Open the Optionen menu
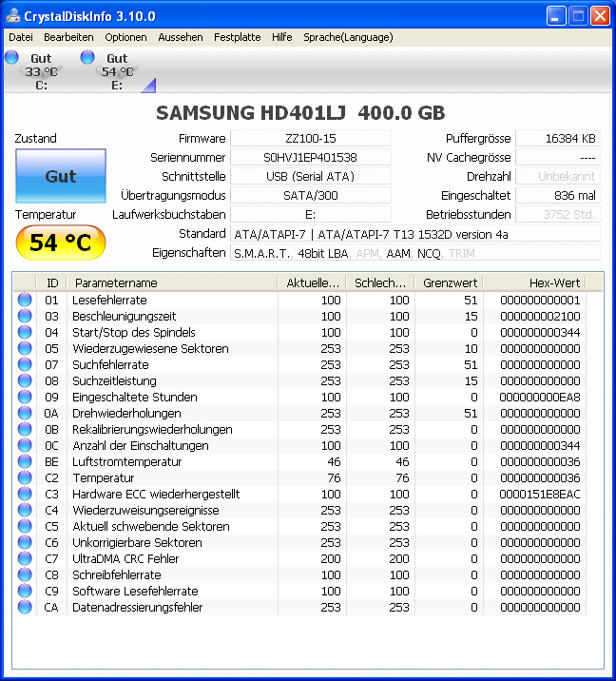 coord(125,37)
